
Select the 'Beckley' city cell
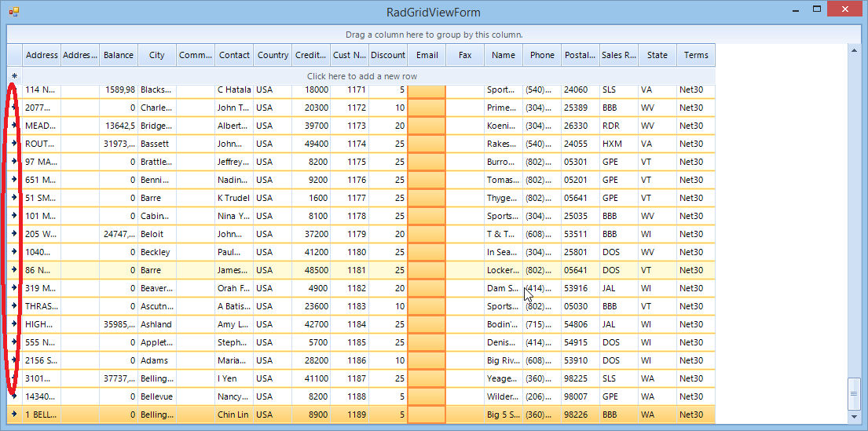157,252
